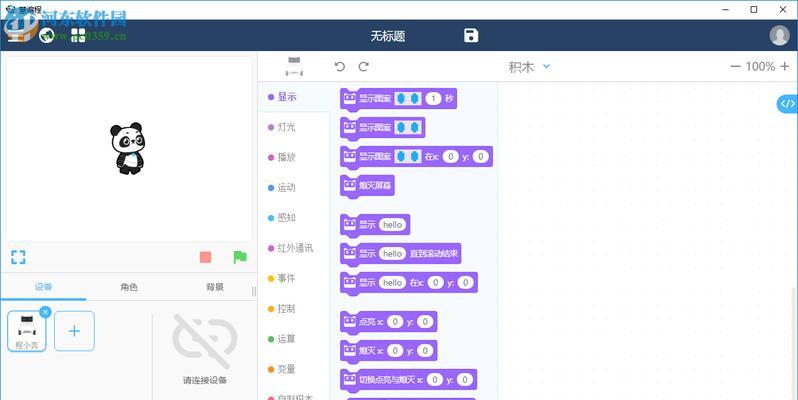Redo the last undone action
Screen dimensions: 798x400
pos(363,66)
